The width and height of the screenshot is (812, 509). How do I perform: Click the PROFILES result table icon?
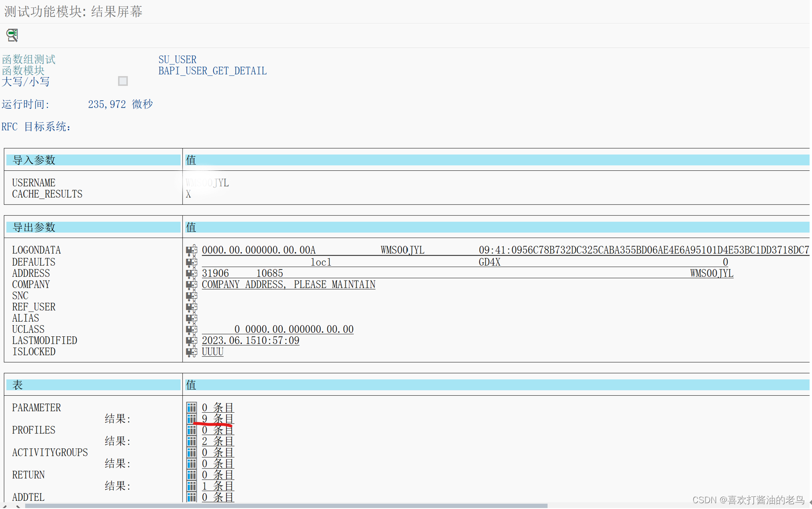click(x=192, y=441)
